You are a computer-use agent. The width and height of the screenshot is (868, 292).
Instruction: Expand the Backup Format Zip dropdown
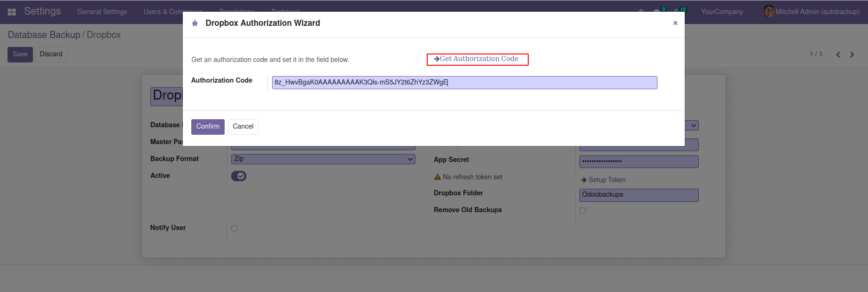pos(323,159)
